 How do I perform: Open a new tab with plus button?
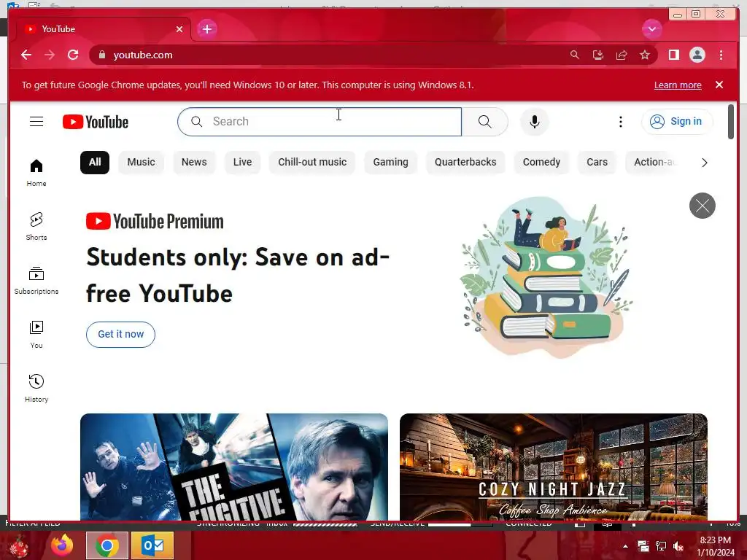[x=206, y=29]
